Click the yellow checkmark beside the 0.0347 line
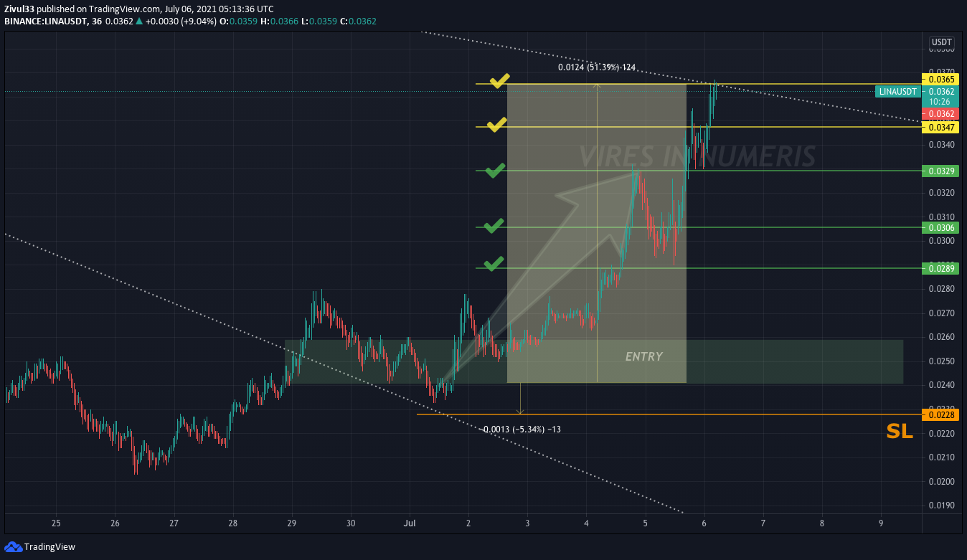 [x=497, y=125]
